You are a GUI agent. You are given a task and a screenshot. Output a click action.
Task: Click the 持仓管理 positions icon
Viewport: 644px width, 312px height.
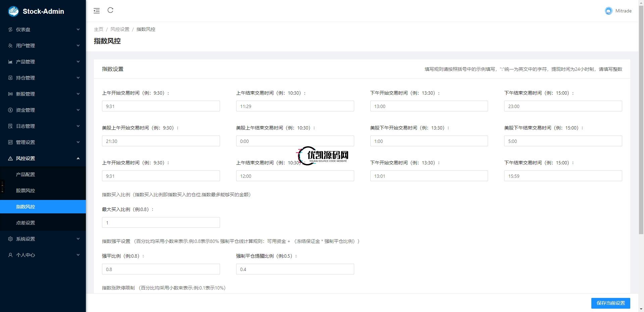pyautogui.click(x=10, y=78)
